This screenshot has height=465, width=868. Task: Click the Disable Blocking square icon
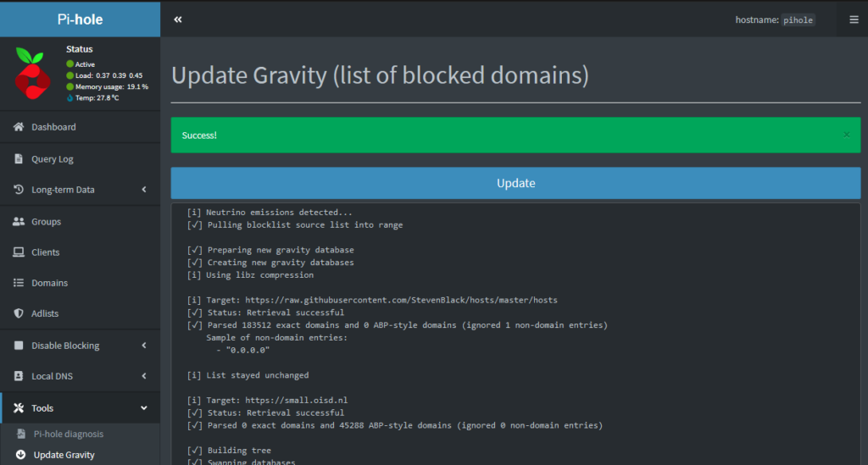(19, 345)
